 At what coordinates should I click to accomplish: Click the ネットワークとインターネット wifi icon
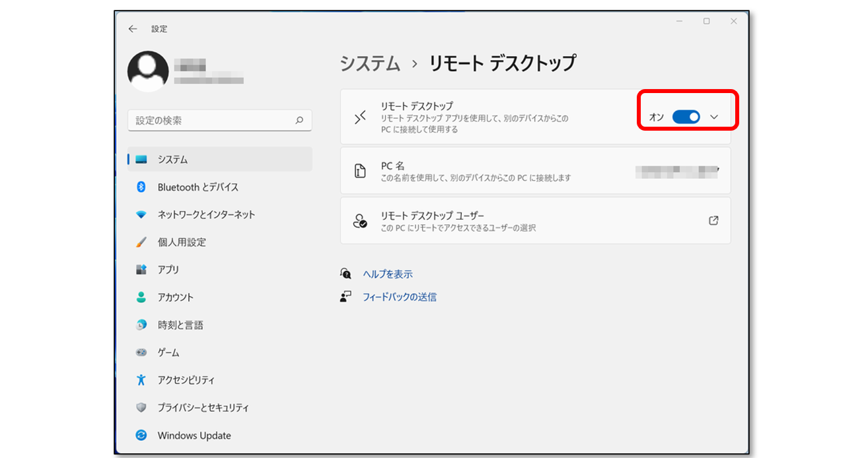click(141, 215)
